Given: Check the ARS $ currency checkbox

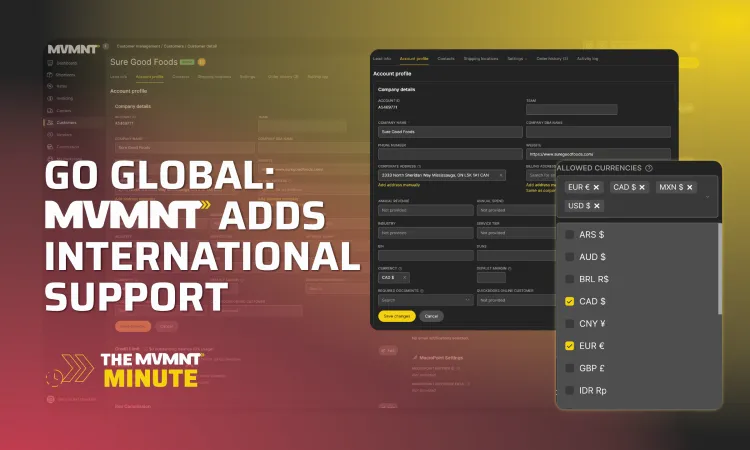Looking at the screenshot, I should (x=569, y=235).
